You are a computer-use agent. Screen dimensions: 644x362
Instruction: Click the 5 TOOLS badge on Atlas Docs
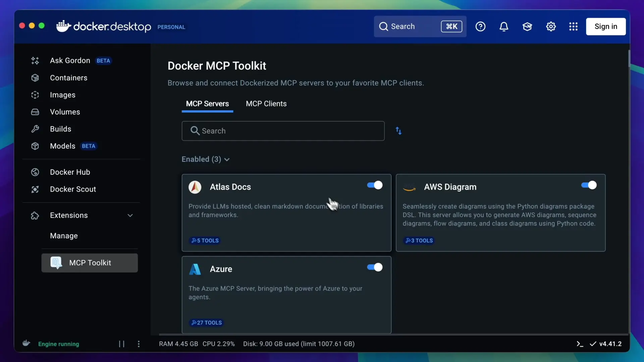pos(205,241)
